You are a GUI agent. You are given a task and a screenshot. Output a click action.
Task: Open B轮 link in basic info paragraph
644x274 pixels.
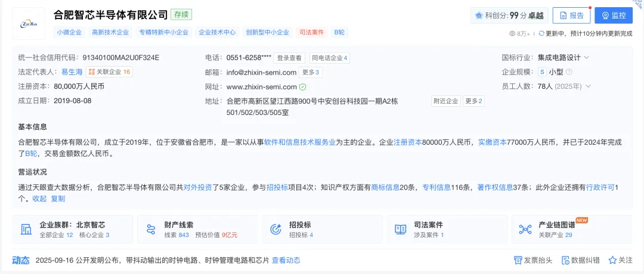[x=31, y=154]
